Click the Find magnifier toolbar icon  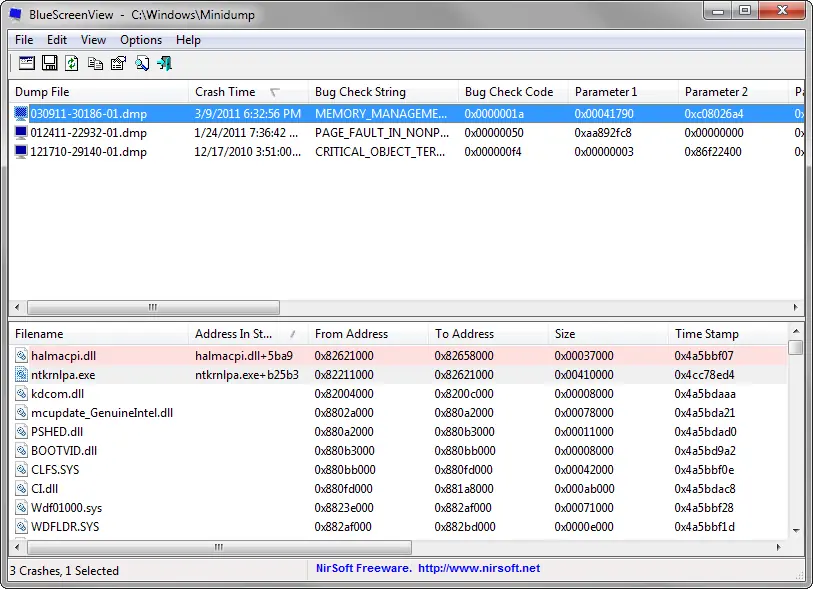pyautogui.click(x=142, y=64)
